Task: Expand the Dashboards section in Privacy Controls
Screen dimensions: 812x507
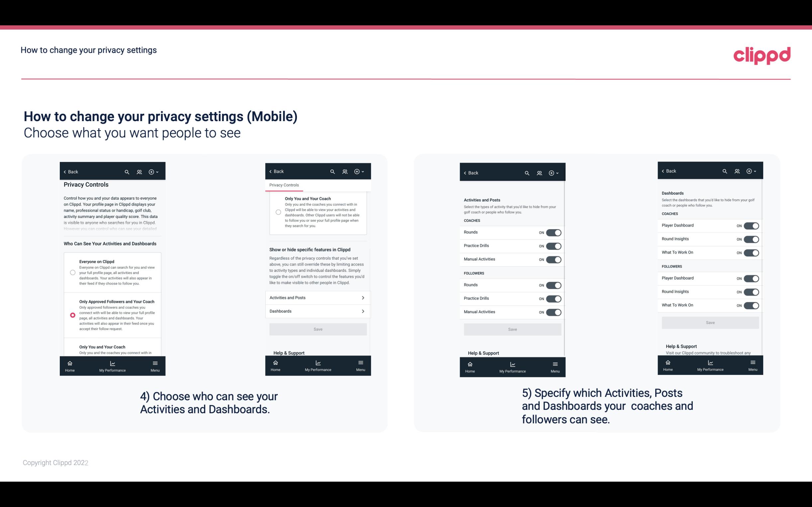Action: 317,311
